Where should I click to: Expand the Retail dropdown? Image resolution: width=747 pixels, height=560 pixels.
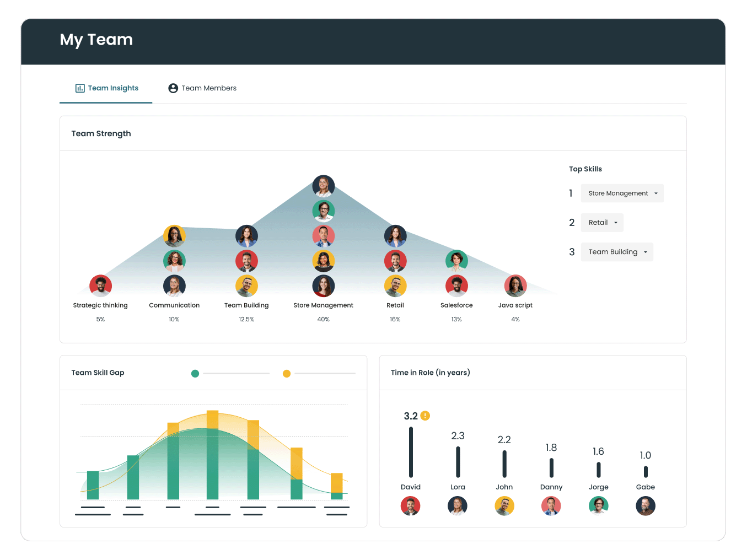click(602, 222)
